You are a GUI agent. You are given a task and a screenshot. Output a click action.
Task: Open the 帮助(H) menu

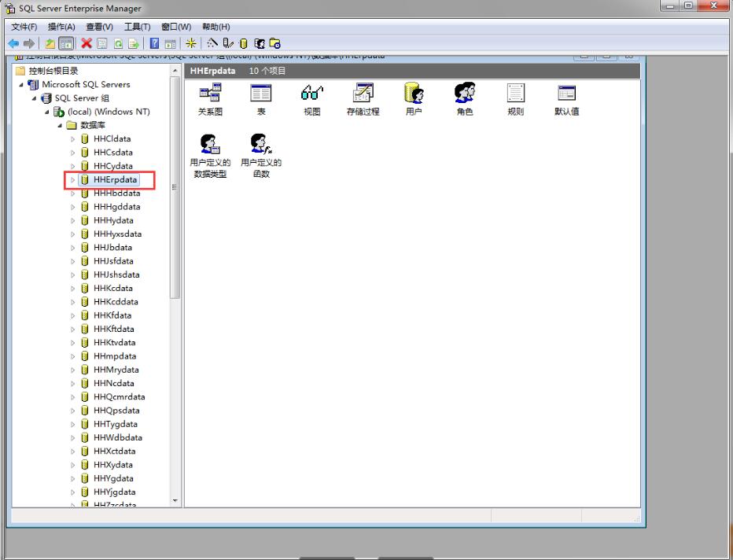point(216,27)
